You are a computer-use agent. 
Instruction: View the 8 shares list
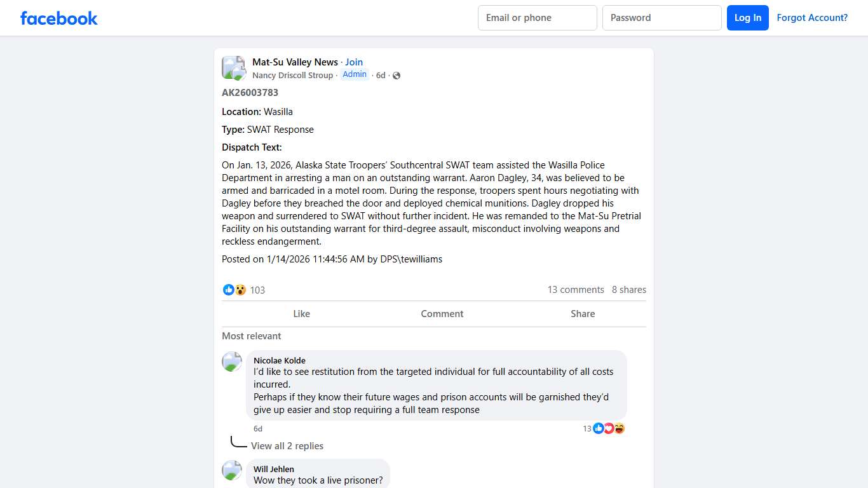pos(629,290)
